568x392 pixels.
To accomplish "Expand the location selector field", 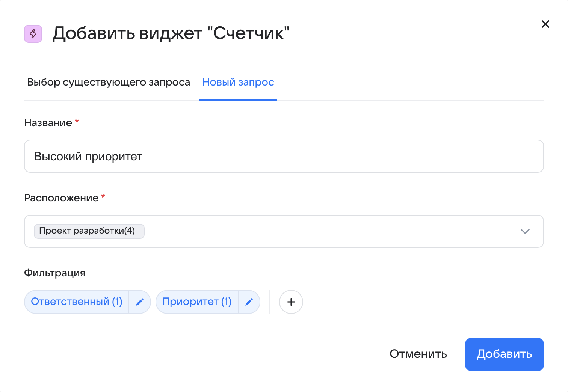I will point(301,231).
